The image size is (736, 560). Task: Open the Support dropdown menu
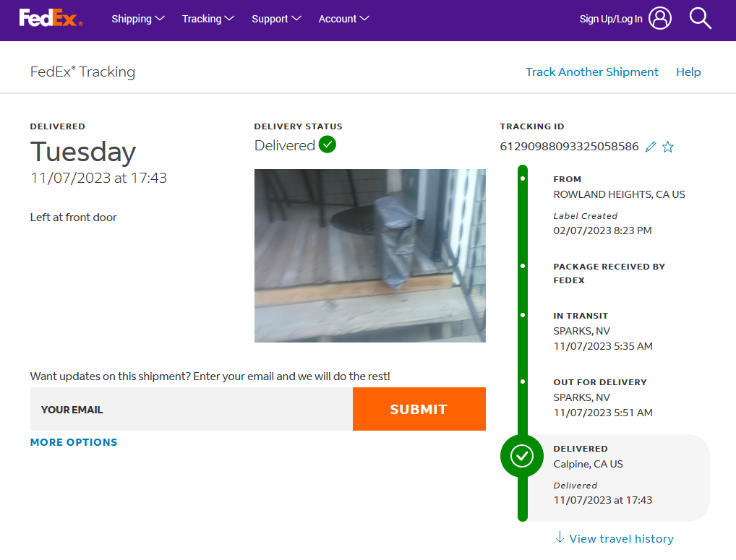[x=276, y=19]
